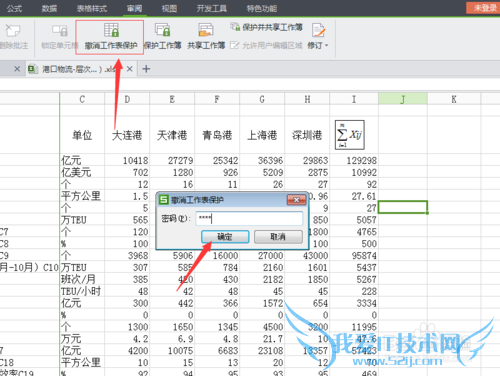Click the Delete Comment (删除批注) icon
Viewport: 500px width, 376px height.
(x=13, y=31)
